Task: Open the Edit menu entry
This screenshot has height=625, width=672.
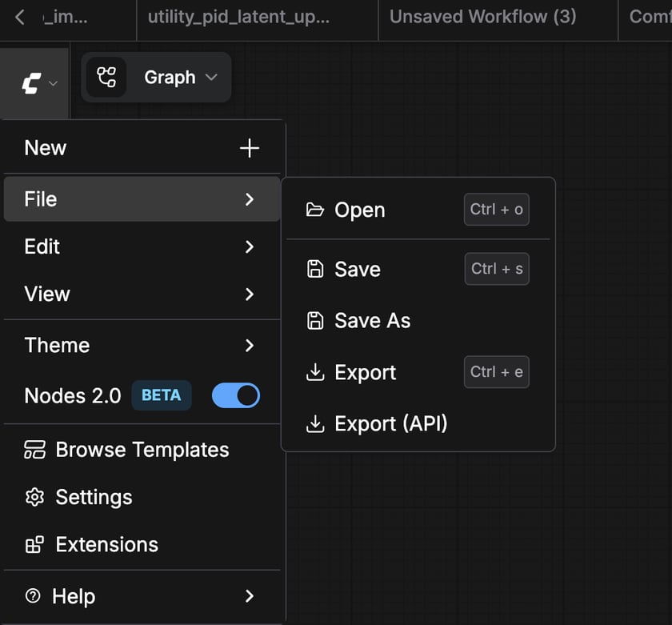Action: tap(142, 246)
